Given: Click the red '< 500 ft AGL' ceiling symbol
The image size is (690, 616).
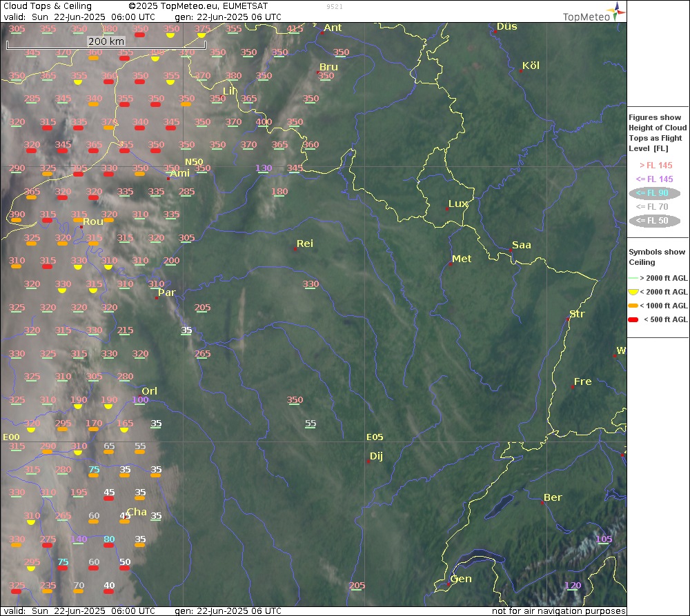Looking at the screenshot, I should (x=633, y=319).
